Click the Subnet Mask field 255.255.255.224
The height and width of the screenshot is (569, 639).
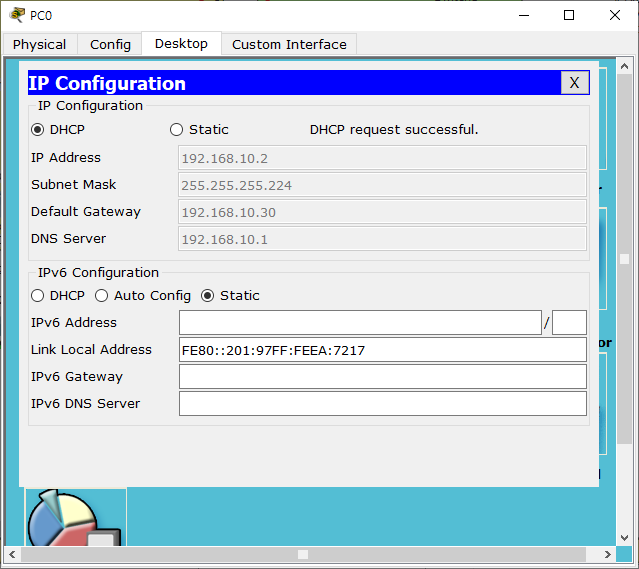coord(382,185)
